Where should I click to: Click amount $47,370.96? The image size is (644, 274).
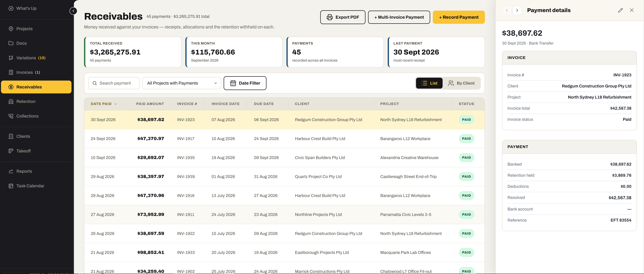[x=151, y=196]
